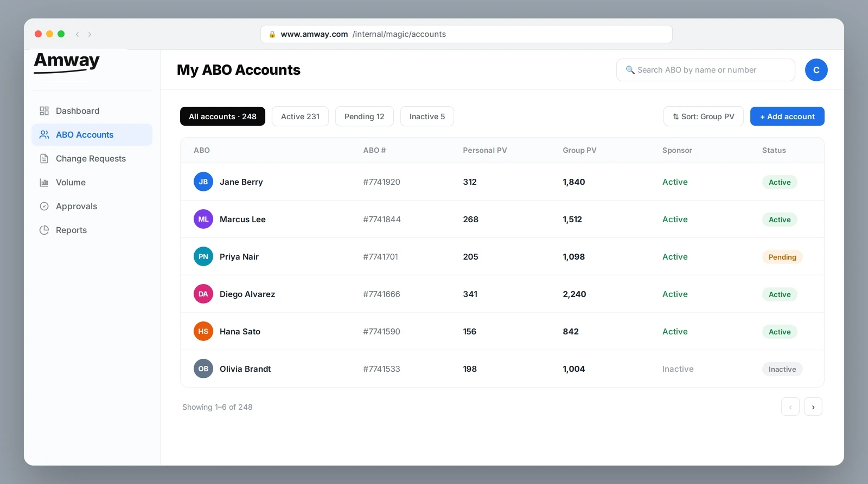This screenshot has height=484, width=868.
Task: Click Jane Berry's JB avatar
Action: click(203, 182)
